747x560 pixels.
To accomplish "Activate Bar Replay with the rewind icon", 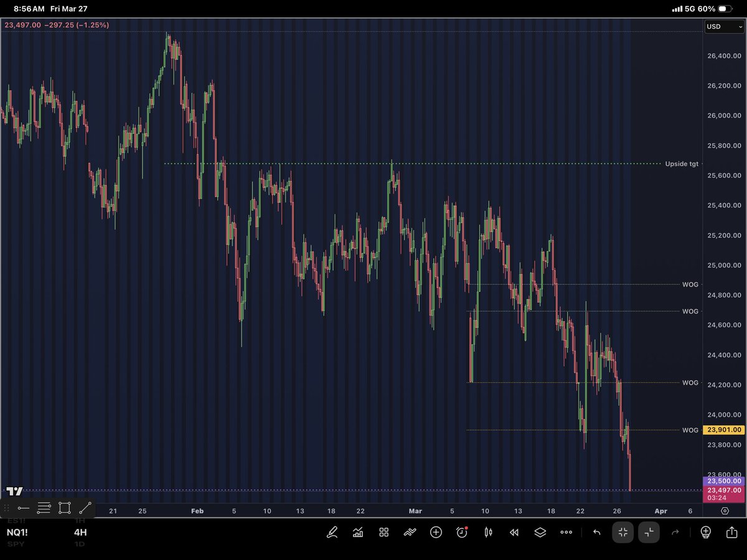I will (514, 533).
